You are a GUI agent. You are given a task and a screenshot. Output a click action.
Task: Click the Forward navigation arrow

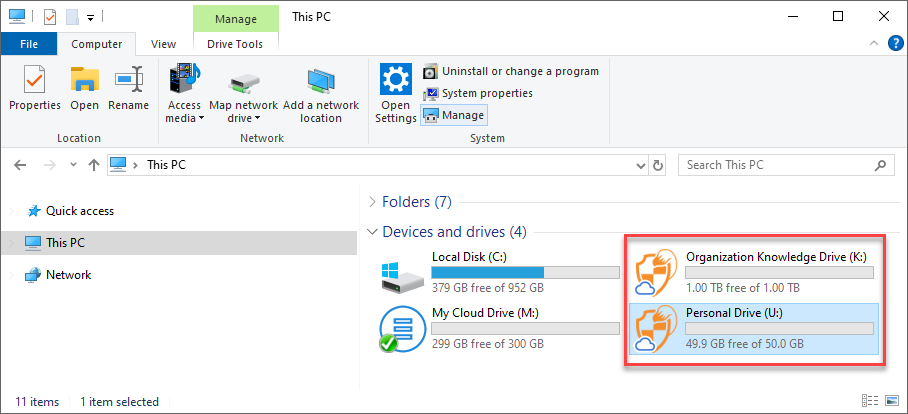click(50, 165)
